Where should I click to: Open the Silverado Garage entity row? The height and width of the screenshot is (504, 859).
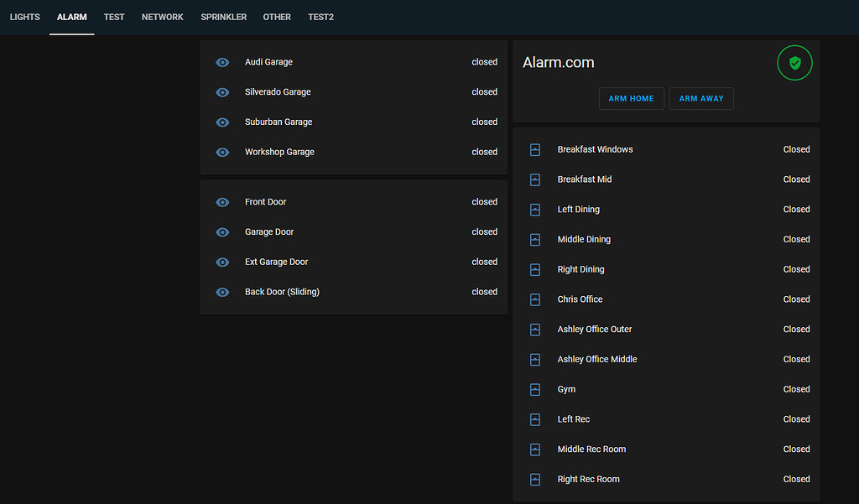278,92
